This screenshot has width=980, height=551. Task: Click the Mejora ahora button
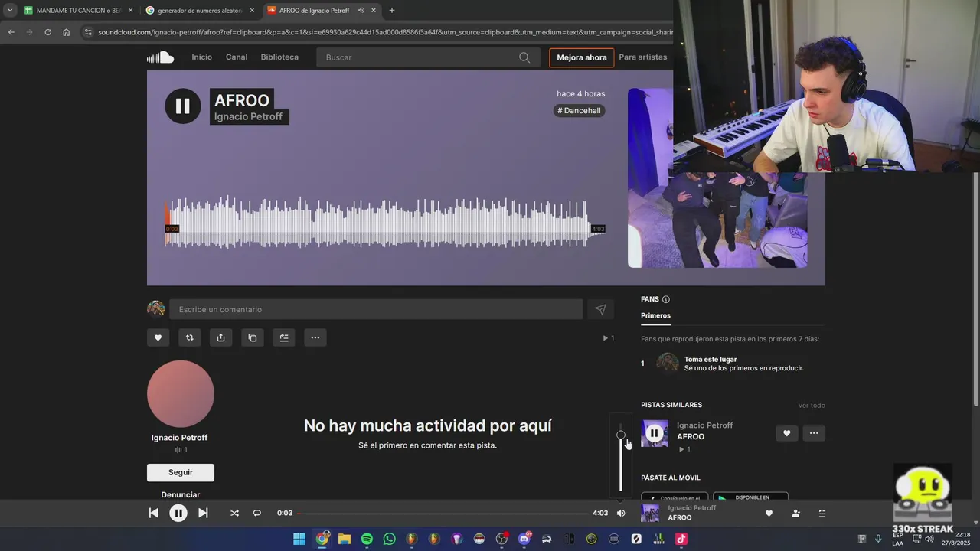tap(582, 57)
